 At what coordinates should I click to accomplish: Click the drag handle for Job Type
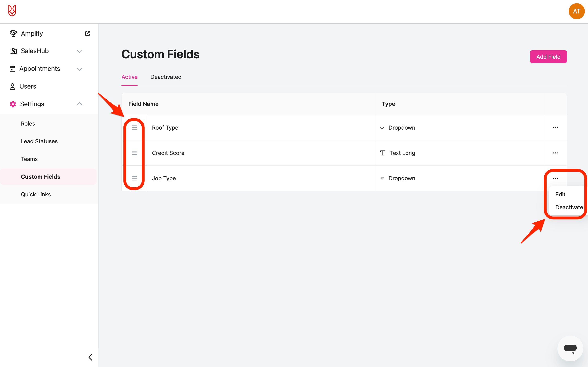tap(134, 178)
